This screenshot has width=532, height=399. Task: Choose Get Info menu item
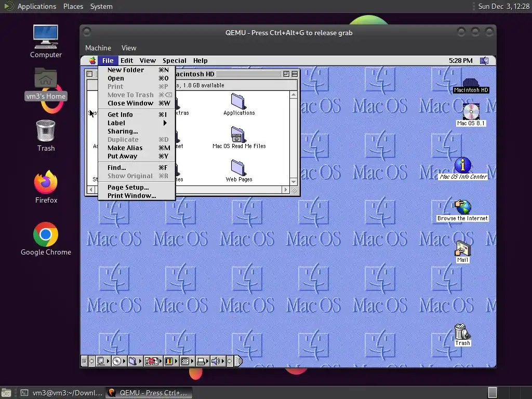pos(137,115)
